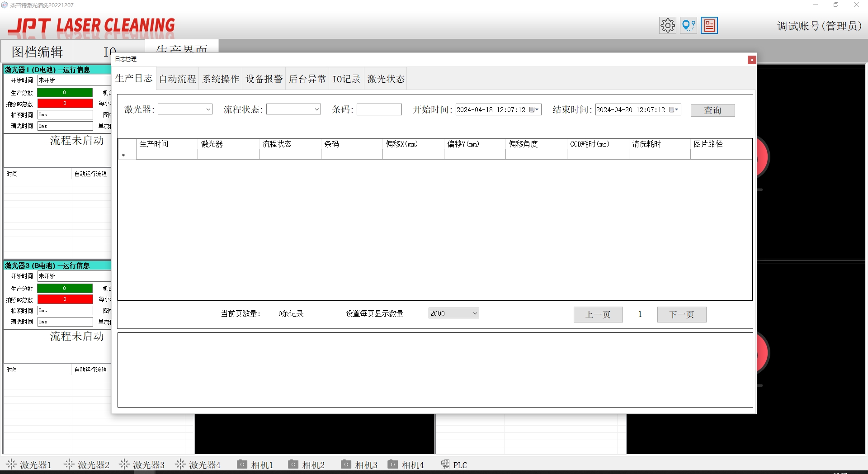868x474 pixels.
Task: Open the 2000 records-per-page dropdown
Action: (x=475, y=313)
